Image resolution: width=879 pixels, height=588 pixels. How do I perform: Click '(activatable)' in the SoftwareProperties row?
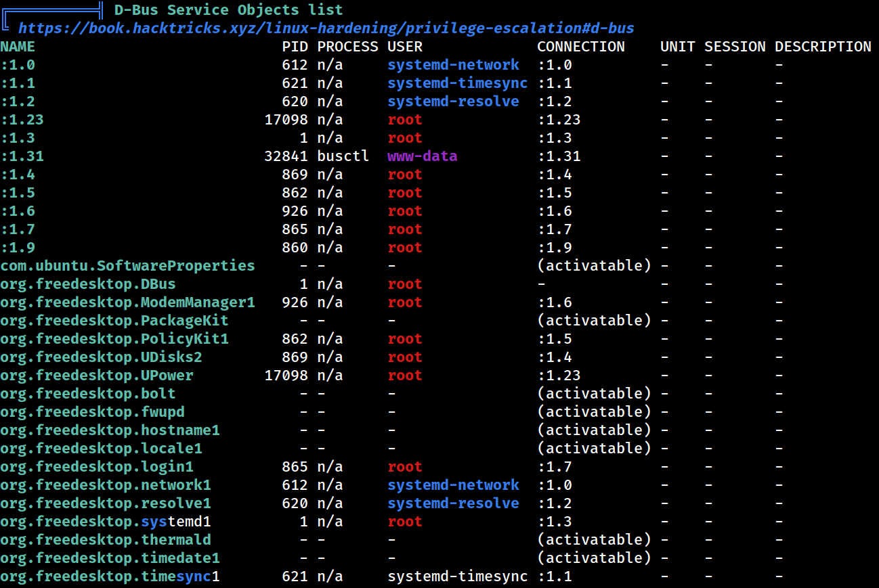595,266
